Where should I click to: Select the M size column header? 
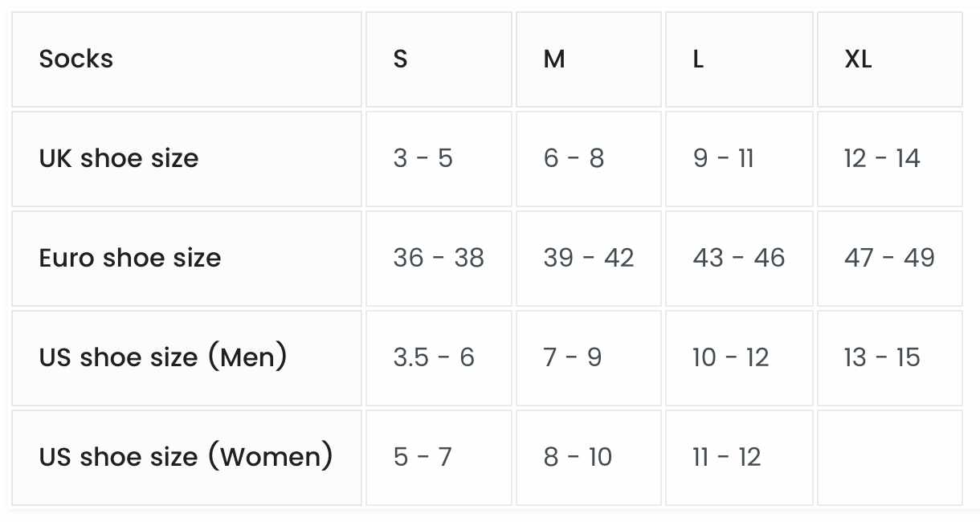click(589, 59)
